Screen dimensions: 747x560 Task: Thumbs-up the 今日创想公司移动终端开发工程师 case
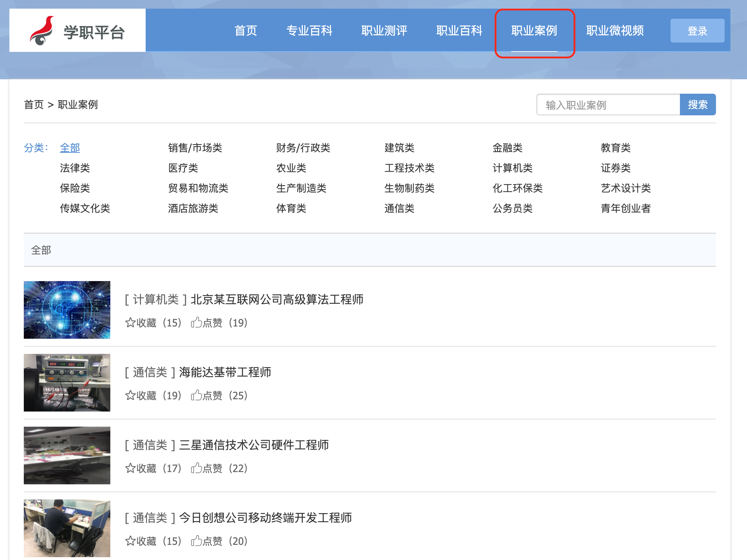tap(196, 541)
